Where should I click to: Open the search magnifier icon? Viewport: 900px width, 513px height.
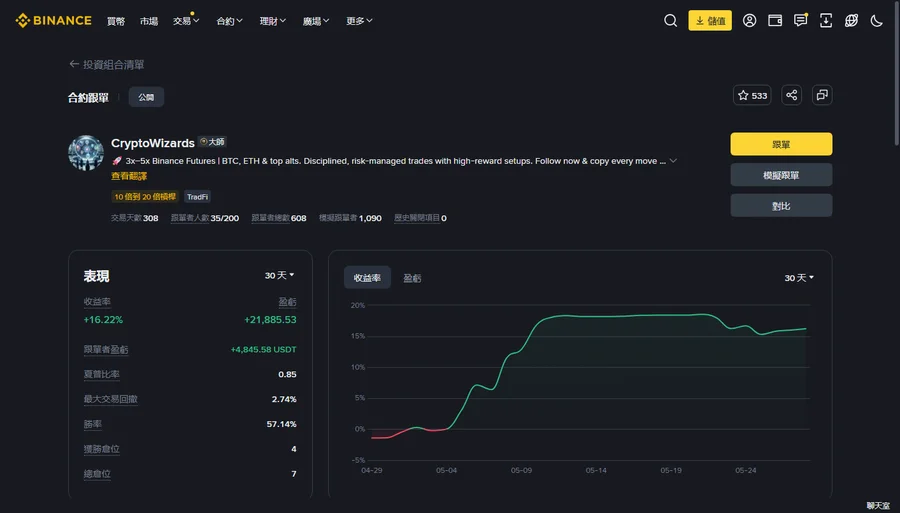(x=670, y=21)
